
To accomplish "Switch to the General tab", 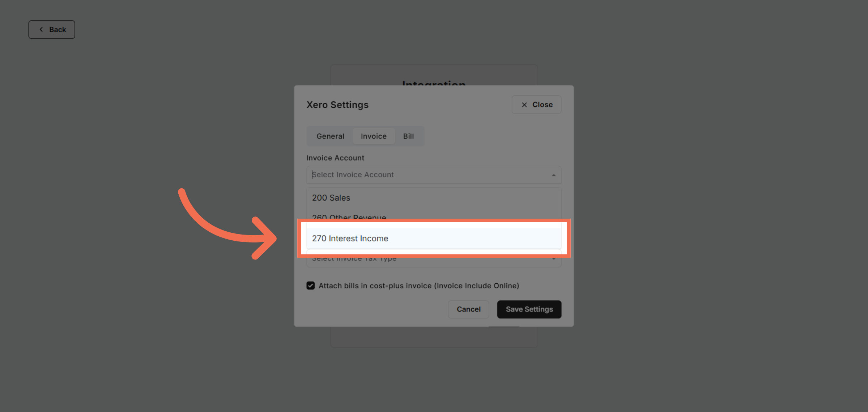I will (x=330, y=136).
